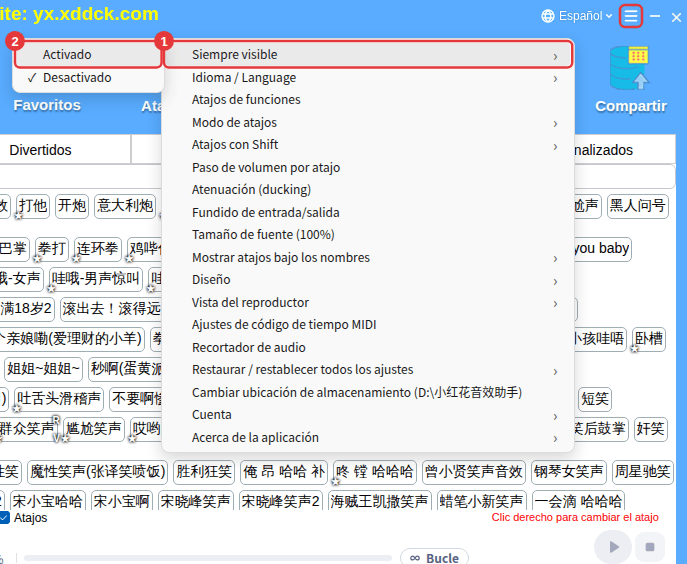Choose Paso de volumen por atajo
687x564 pixels.
click(368, 167)
